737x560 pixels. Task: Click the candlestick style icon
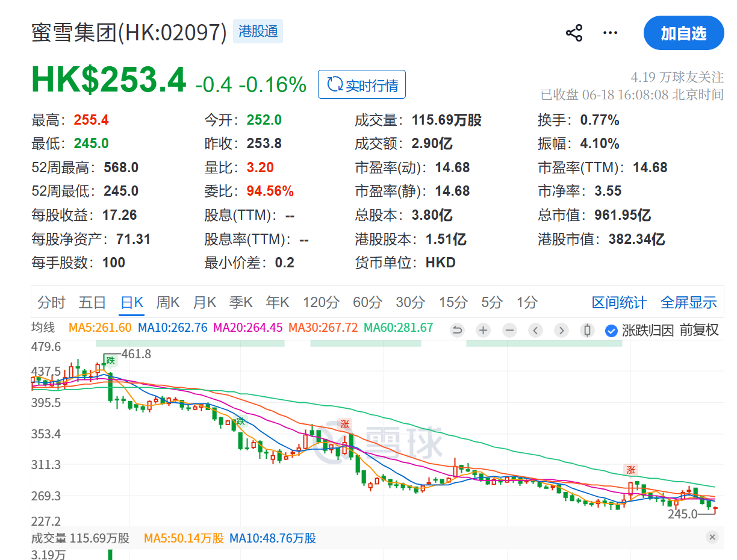[587, 330]
